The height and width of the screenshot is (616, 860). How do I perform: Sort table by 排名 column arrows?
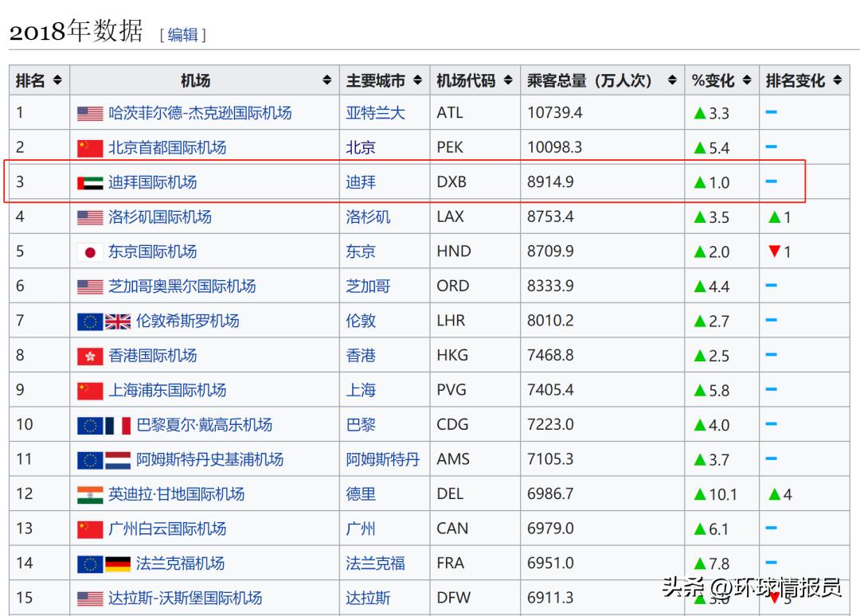[x=57, y=80]
